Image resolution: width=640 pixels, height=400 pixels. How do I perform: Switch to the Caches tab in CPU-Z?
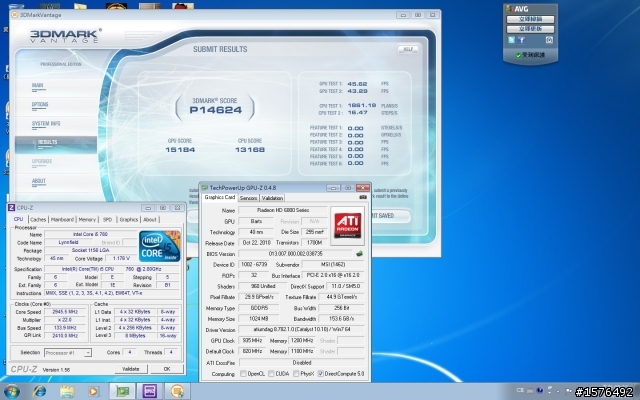(x=38, y=220)
